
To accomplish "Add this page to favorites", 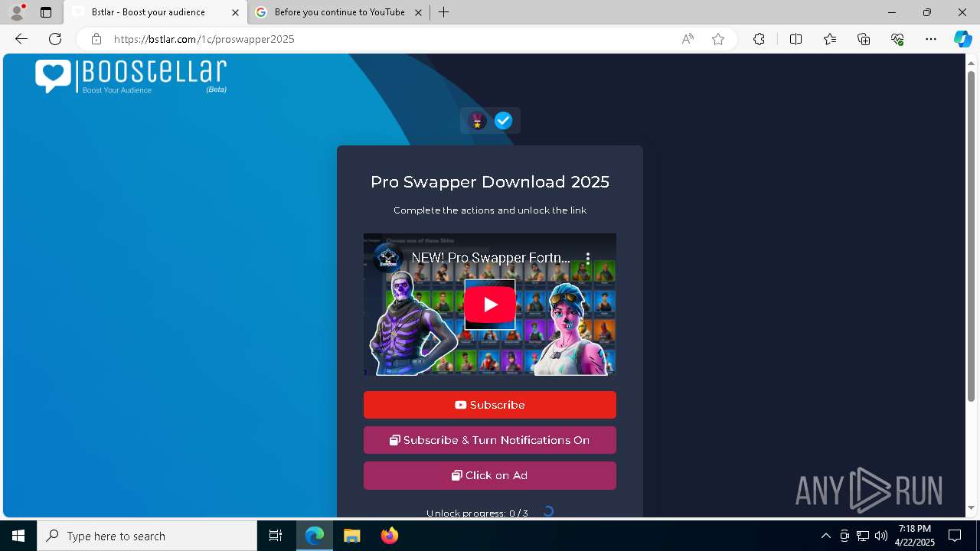I will click(x=718, y=39).
